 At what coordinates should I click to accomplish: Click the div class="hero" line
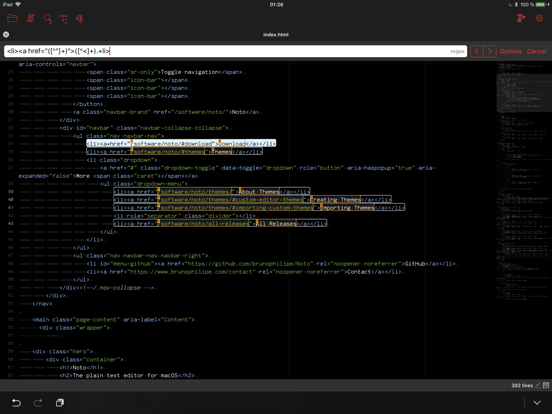63,351
